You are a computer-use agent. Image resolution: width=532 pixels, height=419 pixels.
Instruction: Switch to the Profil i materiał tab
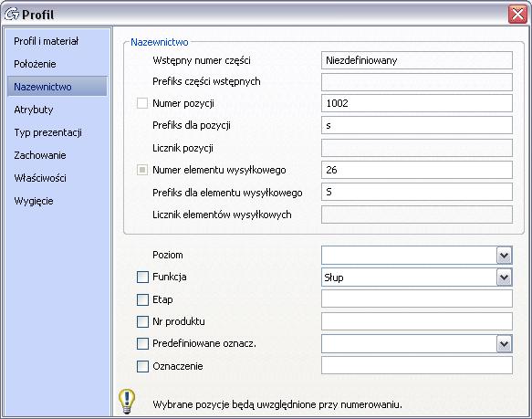47,41
